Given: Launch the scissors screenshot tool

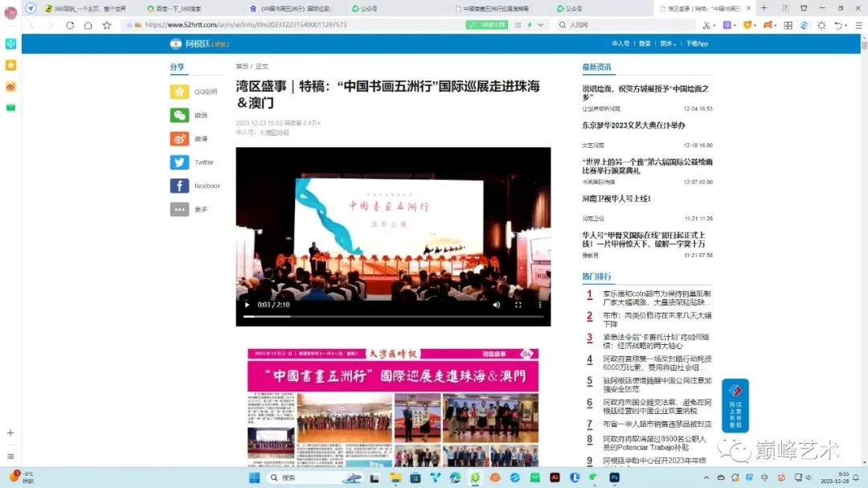Looking at the screenshot, I should (704, 25).
